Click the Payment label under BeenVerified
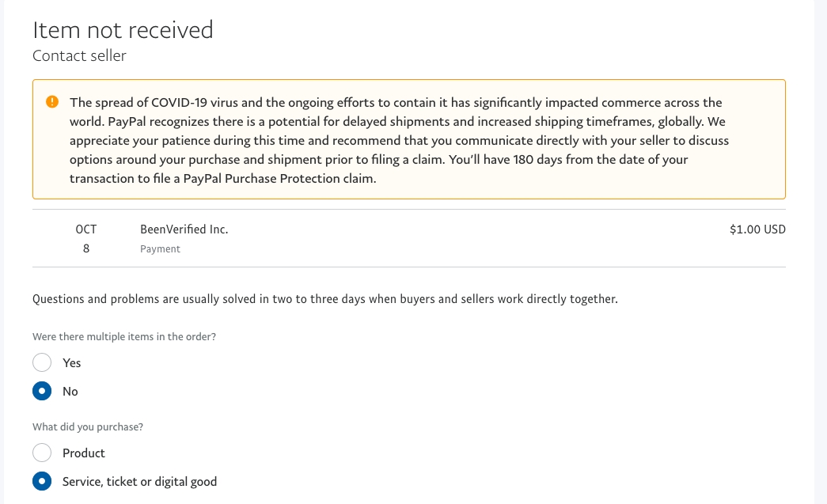This screenshot has height=504, width=827. (x=160, y=248)
